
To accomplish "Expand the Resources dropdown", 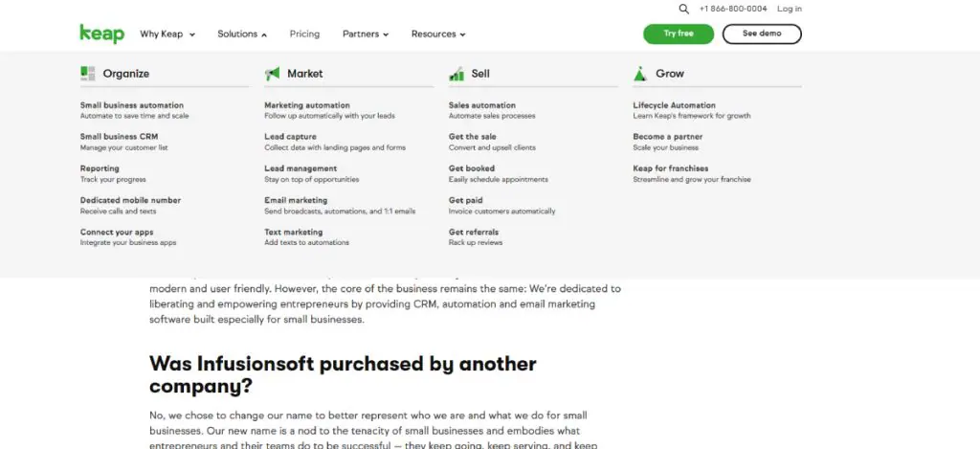I will pyautogui.click(x=438, y=34).
